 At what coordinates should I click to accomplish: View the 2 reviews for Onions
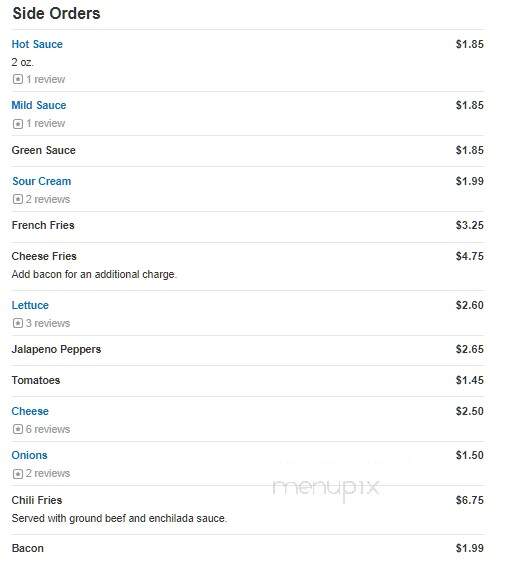point(48,473)
